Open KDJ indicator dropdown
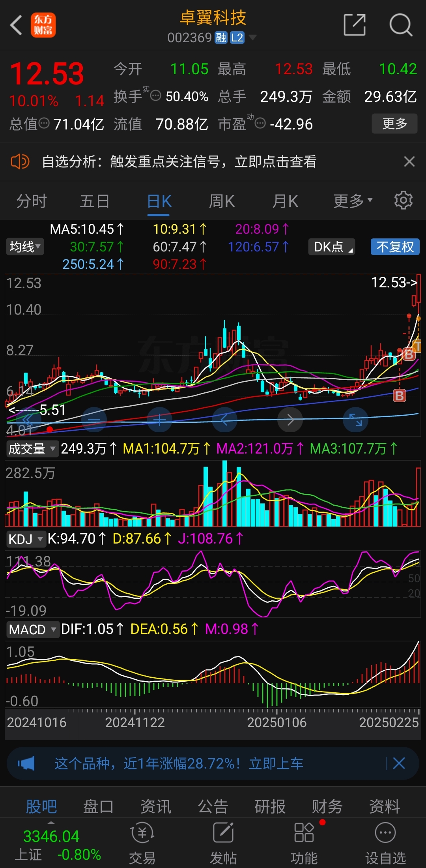Screen dimensions: 426x868 tap(26, 539)
